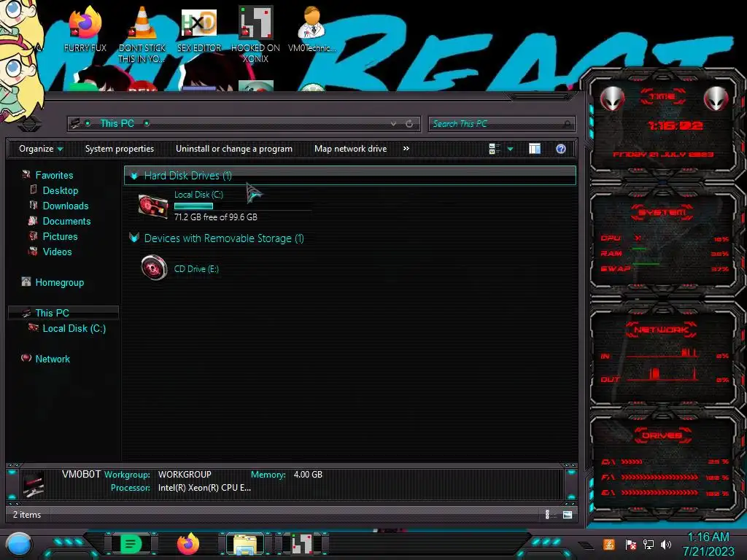Click the Intel(R) Xeon(R) CPU processor text
Image resolution: width=747 pixels, height=560 pixels.
coord(204,488)
